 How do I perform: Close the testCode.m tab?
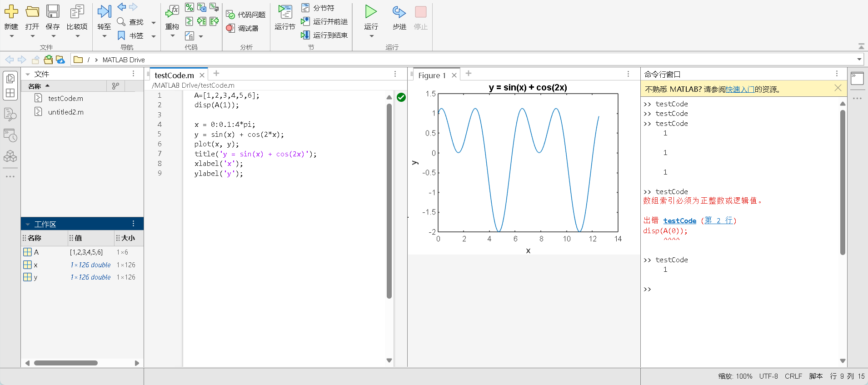tap(202, 75)
